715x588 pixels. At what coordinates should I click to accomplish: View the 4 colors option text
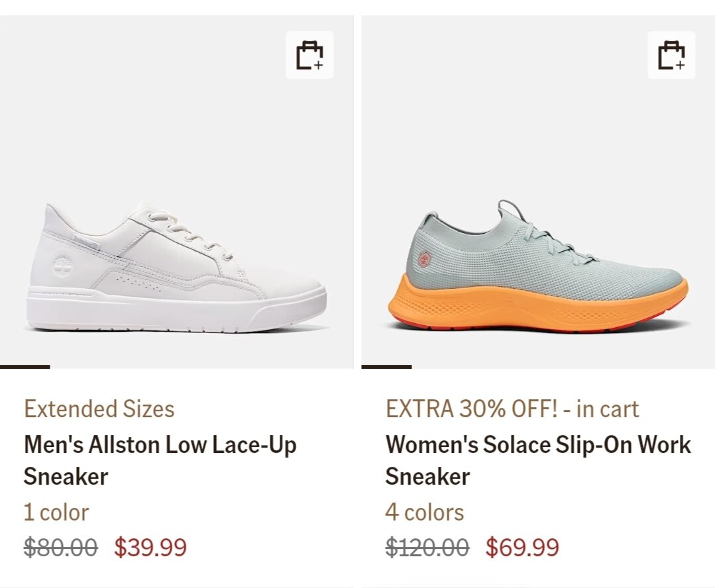pyautogui.click(x=425, y=513)
